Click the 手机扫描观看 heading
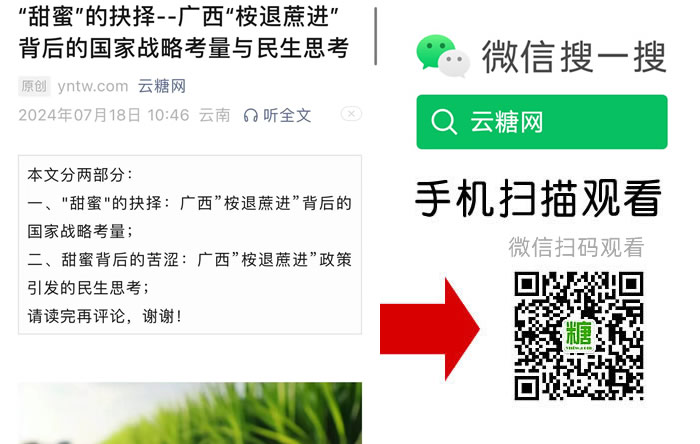 538,199
